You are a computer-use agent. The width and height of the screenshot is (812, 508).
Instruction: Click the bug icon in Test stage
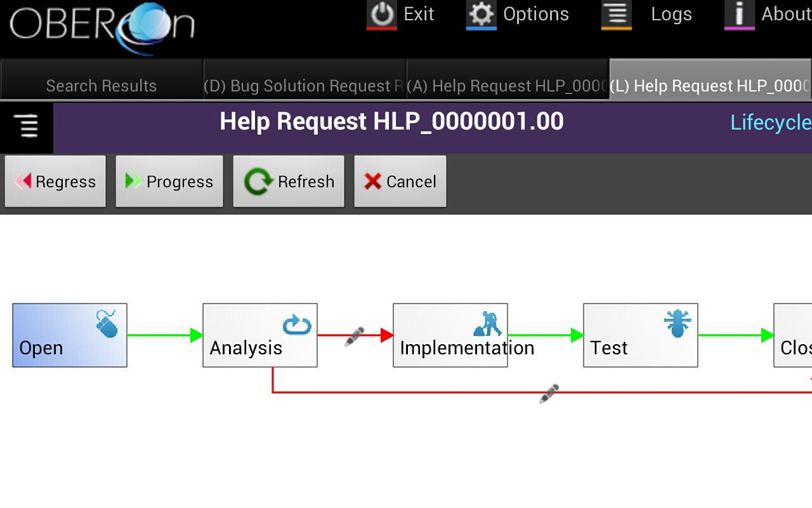click(x=678, y=323)
